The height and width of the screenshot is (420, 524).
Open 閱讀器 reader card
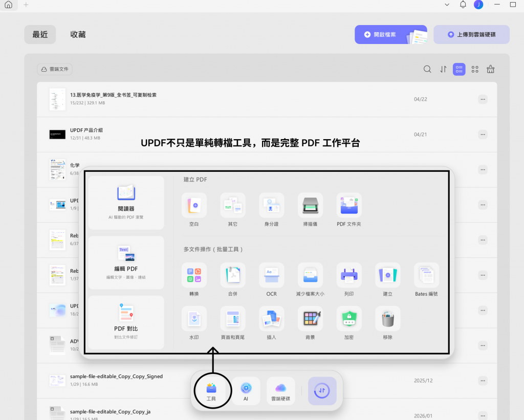(x=126, y=203)
